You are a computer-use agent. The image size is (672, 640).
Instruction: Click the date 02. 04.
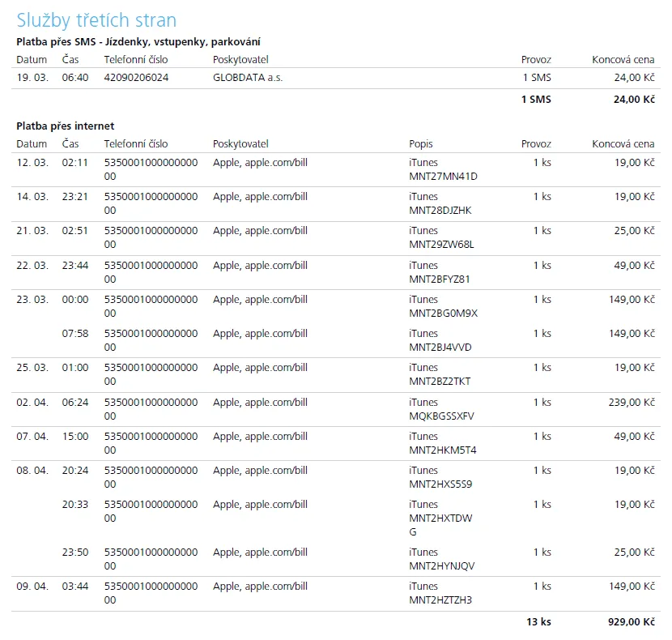click(32, 402)
